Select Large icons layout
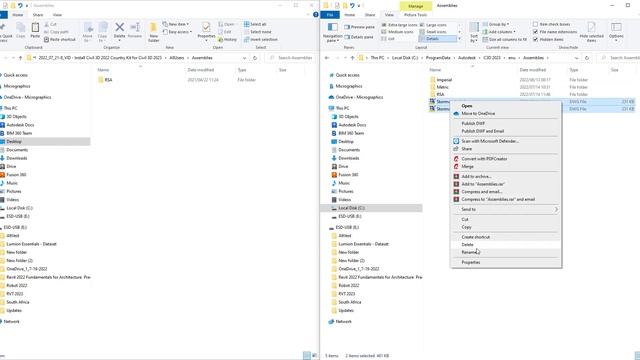 [x=433, y=25]
